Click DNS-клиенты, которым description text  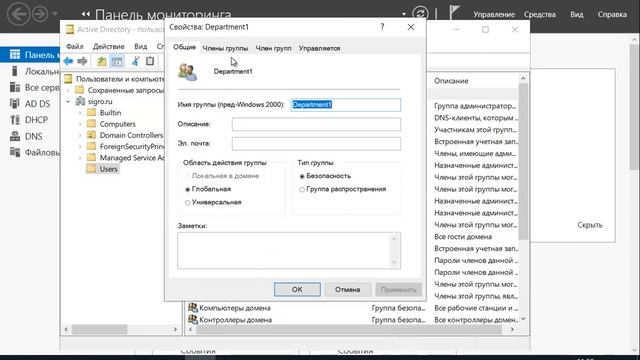tap(476, 118)
